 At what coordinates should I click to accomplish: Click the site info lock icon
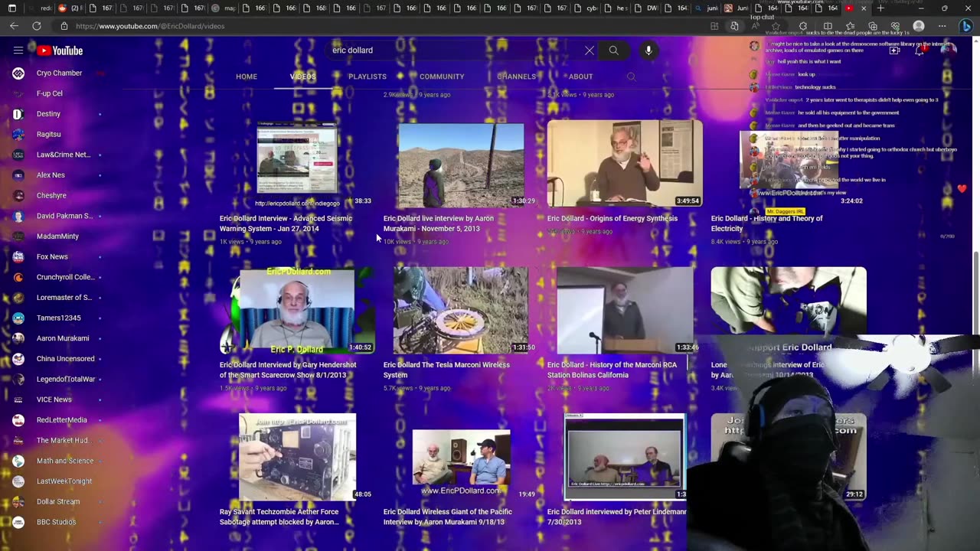[x=64, y=26]
